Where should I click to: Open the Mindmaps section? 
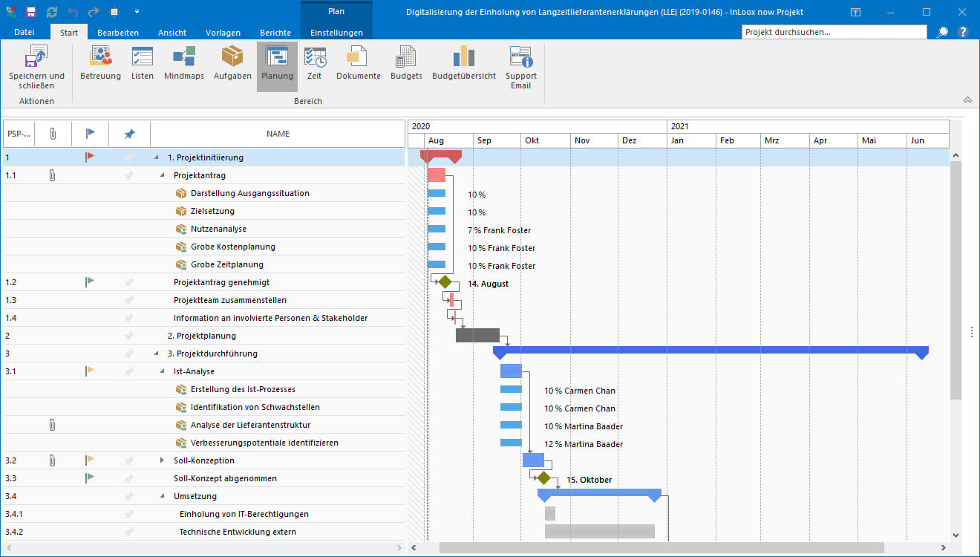(184, 62)
